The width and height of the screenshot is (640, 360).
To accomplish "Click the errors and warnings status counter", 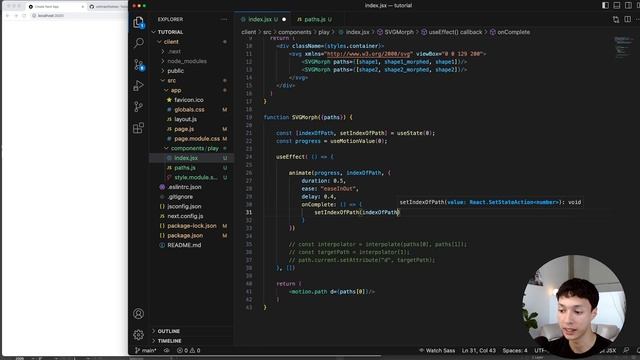I will [x=189, y=350].
